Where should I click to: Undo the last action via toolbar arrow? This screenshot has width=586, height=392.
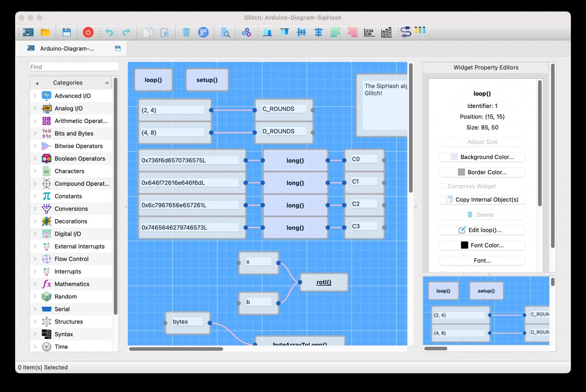pos(109,32)
